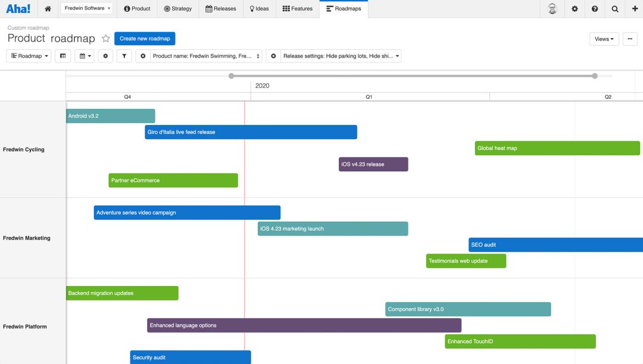Open global search magnifier icon
This screenshot has width=643, height=364.
615,9
